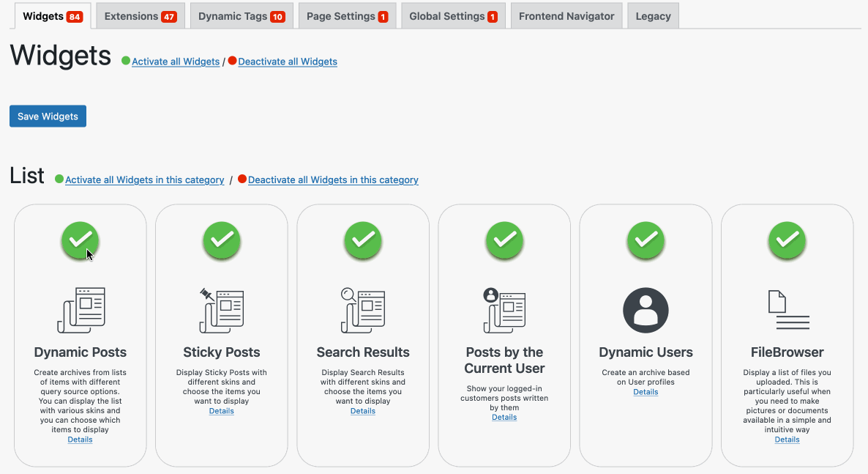Click the FileBrowser document icon
This screenshot has height=474, width=868.
(788, 310)
